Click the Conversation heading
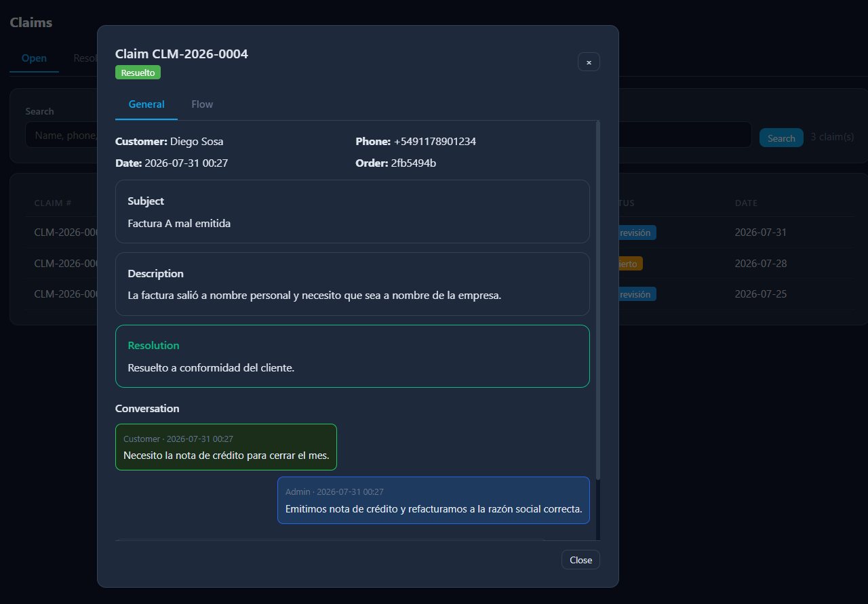 coord(147,409)
